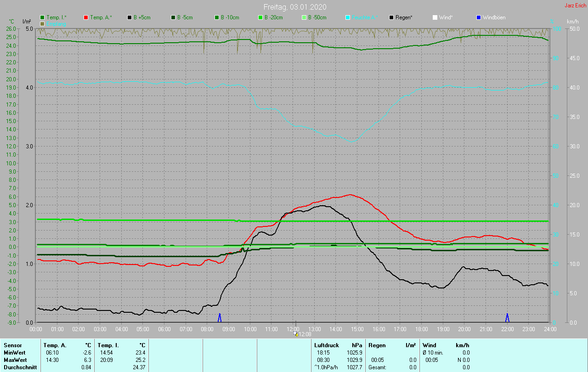Click the sun icon at 12:08
588x372 pixels.
point(296,334)
